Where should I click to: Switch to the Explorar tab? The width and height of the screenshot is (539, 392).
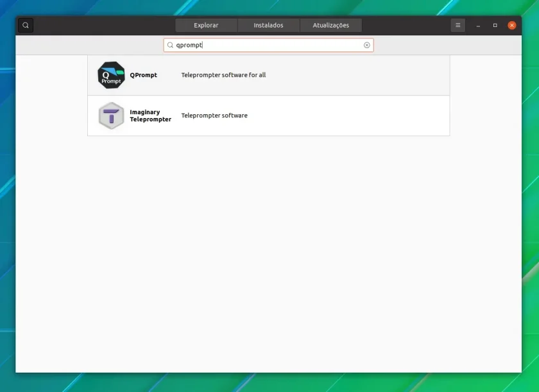[x=206, y=25]
